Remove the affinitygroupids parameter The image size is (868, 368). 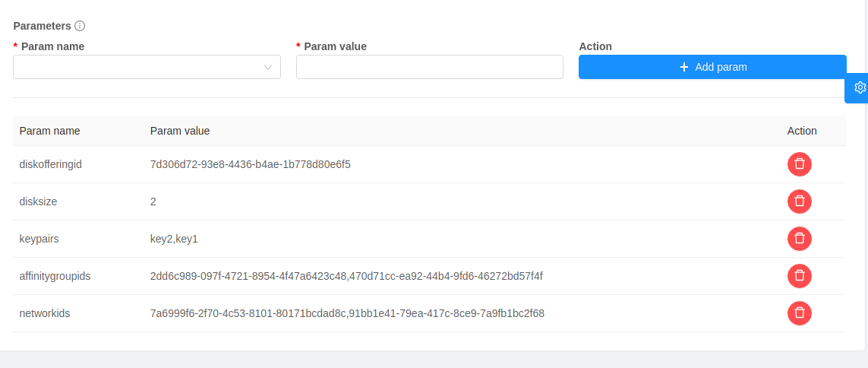point(799,276)
